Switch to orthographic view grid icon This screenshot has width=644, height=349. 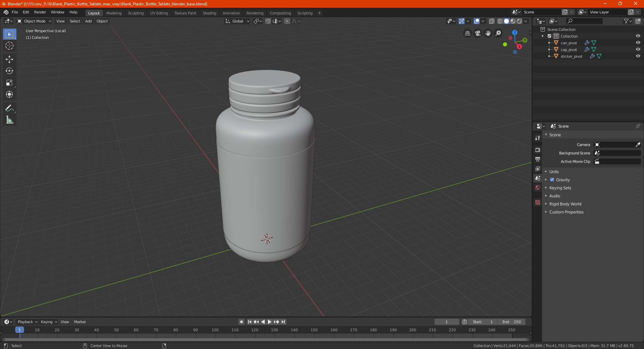coord(467,33)
